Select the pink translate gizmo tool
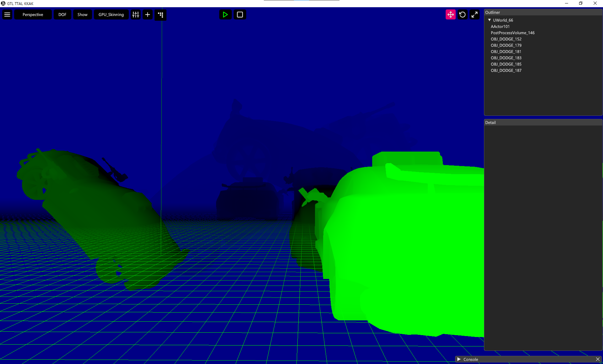603x364 pixels. tap(450, 15)
